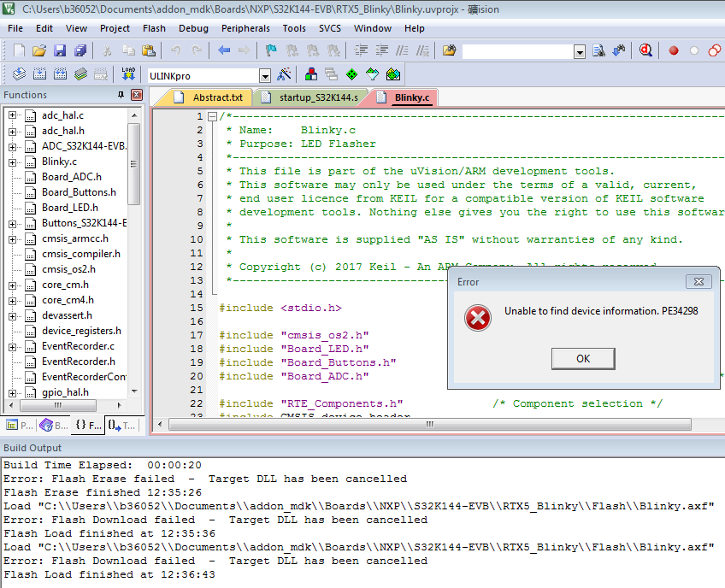Create a new file with toolbar icon
725x588 pixels.
point(19,50)
